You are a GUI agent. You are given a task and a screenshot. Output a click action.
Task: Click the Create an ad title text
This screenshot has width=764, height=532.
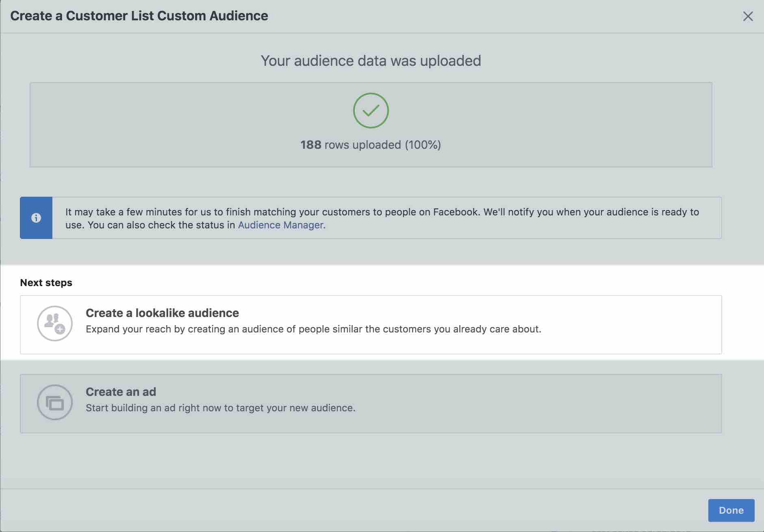pos(121,391)
